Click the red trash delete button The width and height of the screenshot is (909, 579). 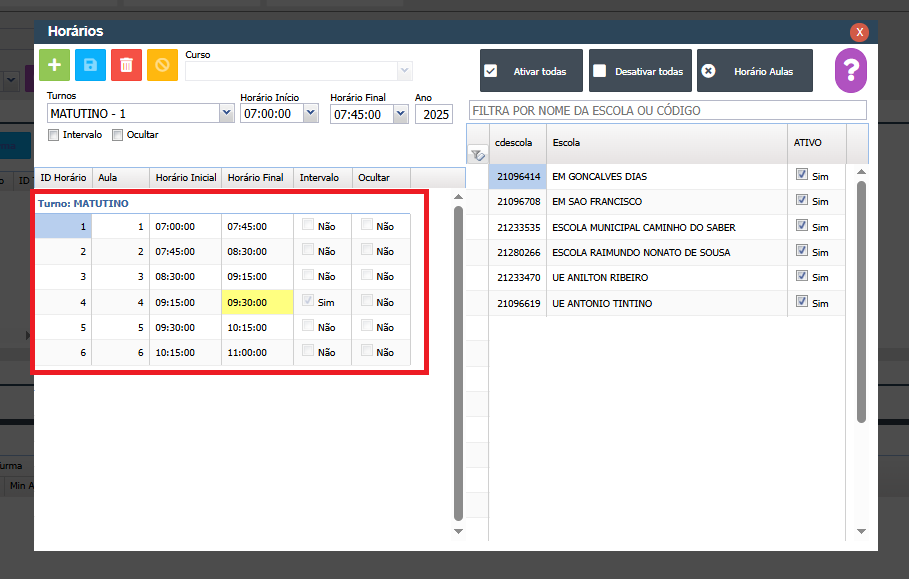click(x=126, y=65)
